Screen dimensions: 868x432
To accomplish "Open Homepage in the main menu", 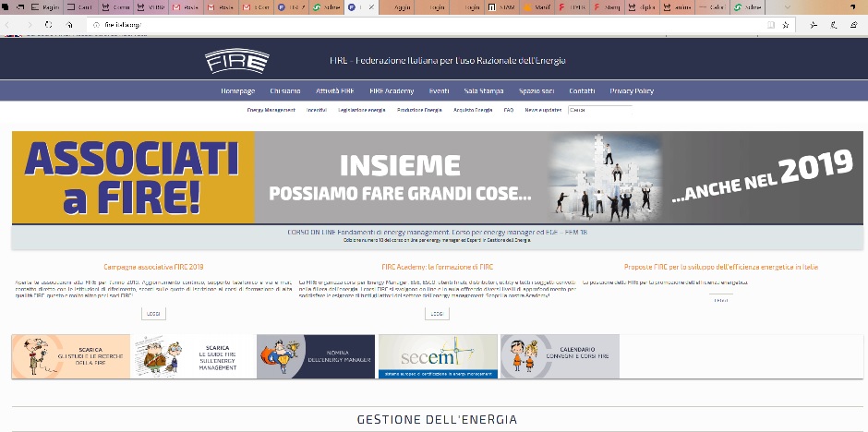I will coord(238,91).
